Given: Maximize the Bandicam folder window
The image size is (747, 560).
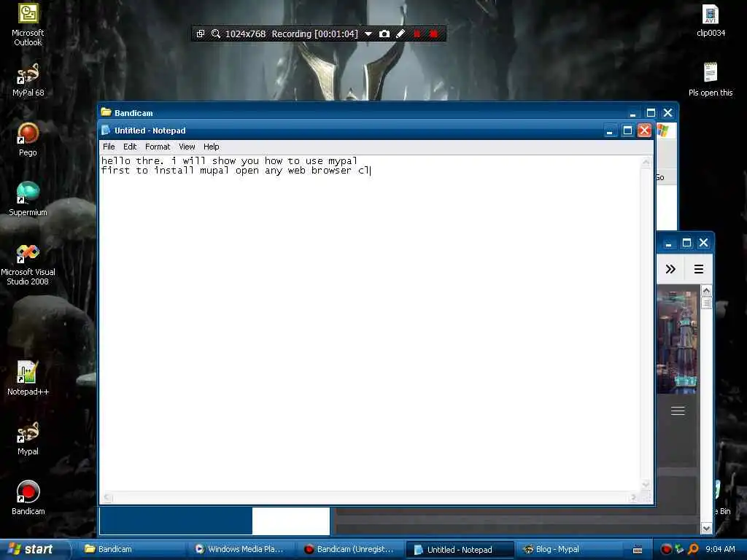Looking at the screenshot, I should (x=651, y=113).
